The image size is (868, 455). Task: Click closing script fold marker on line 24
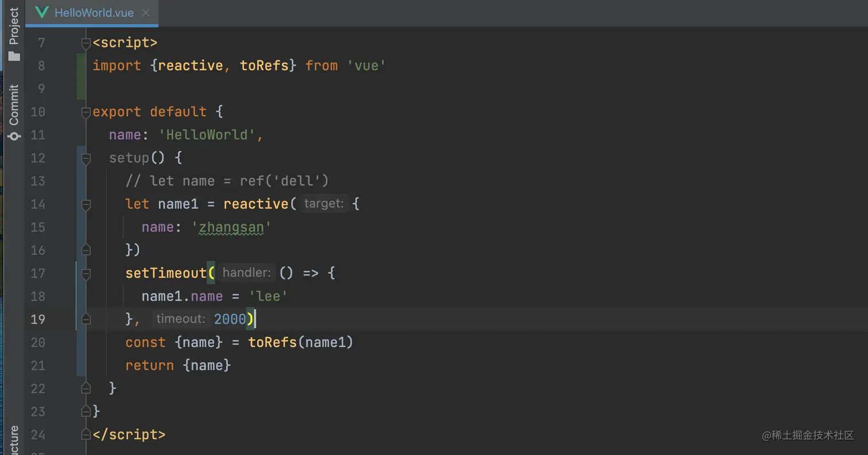pyautogui.click(x=86, y=434)
